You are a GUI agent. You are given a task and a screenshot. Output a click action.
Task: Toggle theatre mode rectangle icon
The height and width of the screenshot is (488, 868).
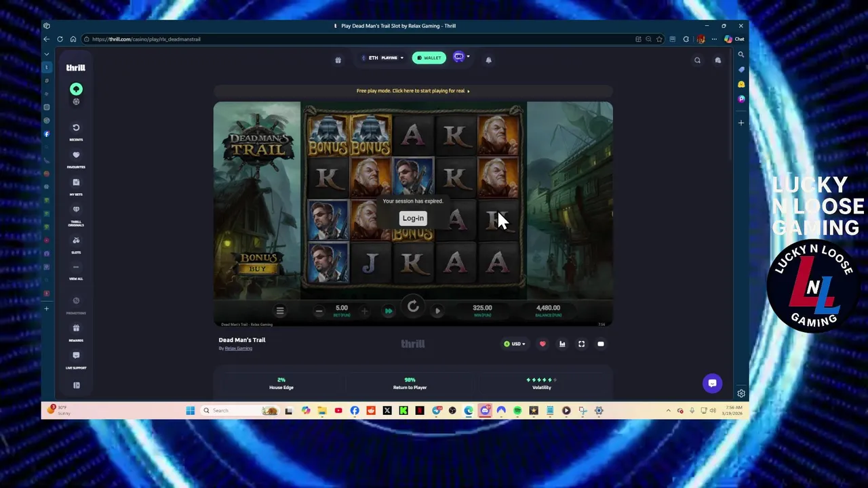[601, 344]
